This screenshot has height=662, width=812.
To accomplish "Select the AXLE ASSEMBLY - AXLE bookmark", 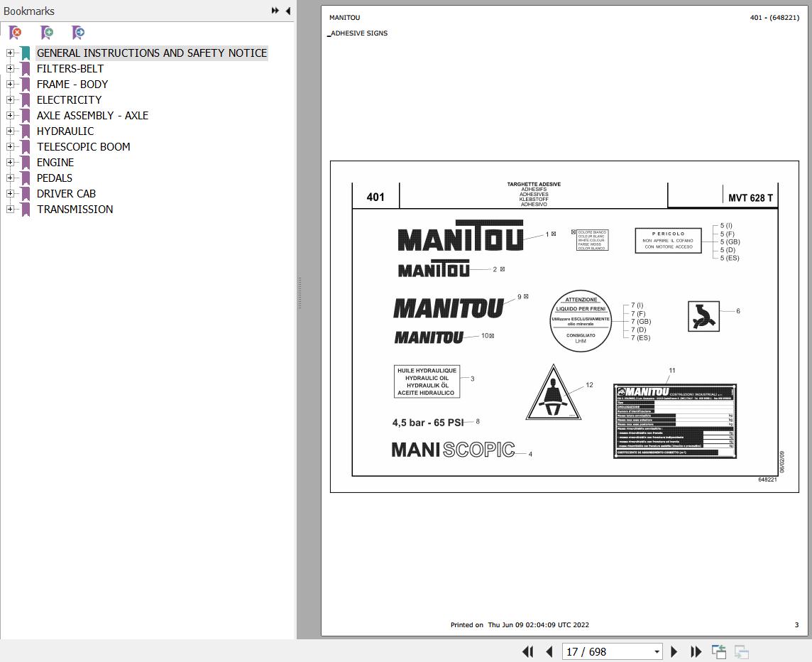I will coord(92,115).
